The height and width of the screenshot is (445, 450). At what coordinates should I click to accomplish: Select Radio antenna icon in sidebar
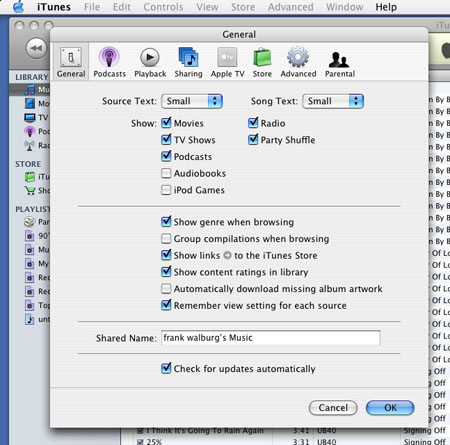click(x=29, y=145)
